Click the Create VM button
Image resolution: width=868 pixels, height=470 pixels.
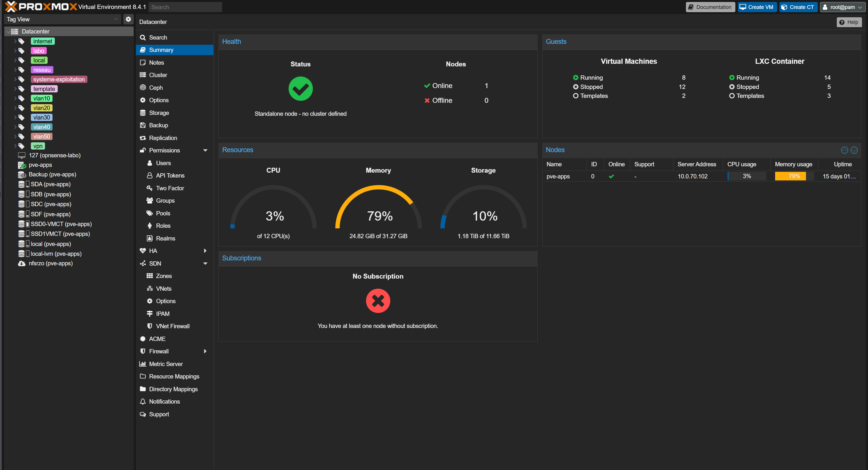(757, 7)
